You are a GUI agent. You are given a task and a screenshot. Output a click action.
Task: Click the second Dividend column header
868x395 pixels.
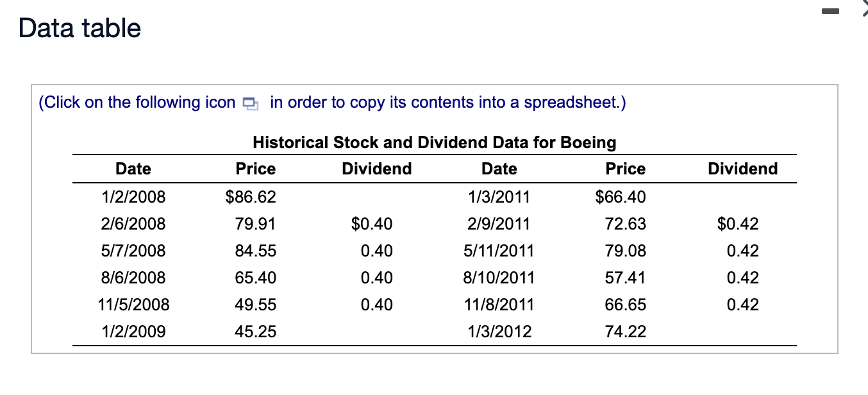click(742, 169)
